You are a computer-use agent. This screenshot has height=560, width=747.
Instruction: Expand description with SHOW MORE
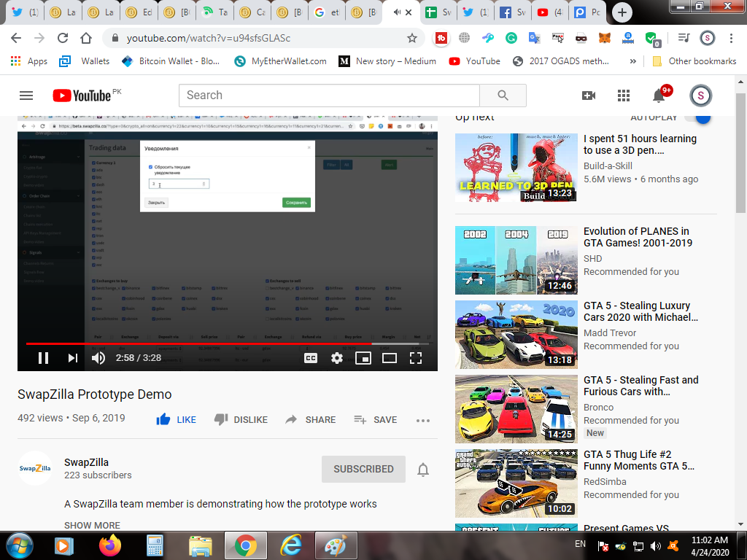pyautogui.click(x=92, y=525)
